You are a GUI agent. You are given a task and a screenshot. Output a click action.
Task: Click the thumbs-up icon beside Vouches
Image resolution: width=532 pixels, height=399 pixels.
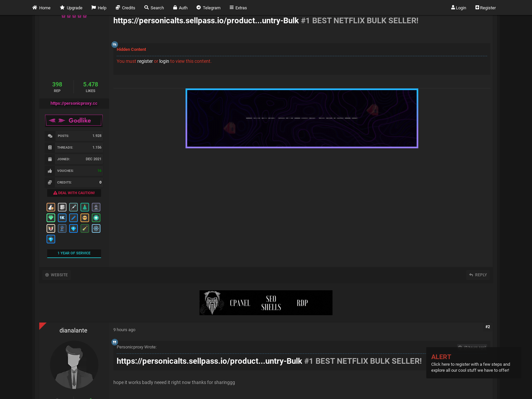pos(50,171)
